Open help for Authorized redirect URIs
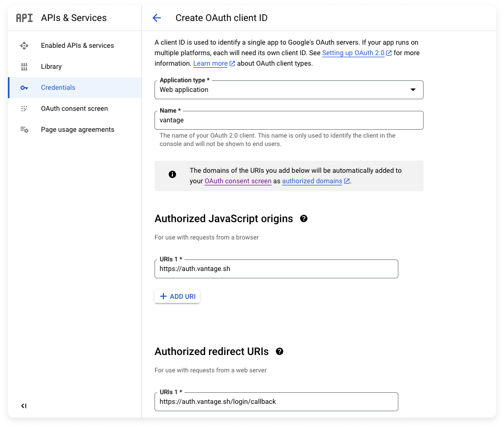Screen dimensions: 504x428 (x=280, y=351)
